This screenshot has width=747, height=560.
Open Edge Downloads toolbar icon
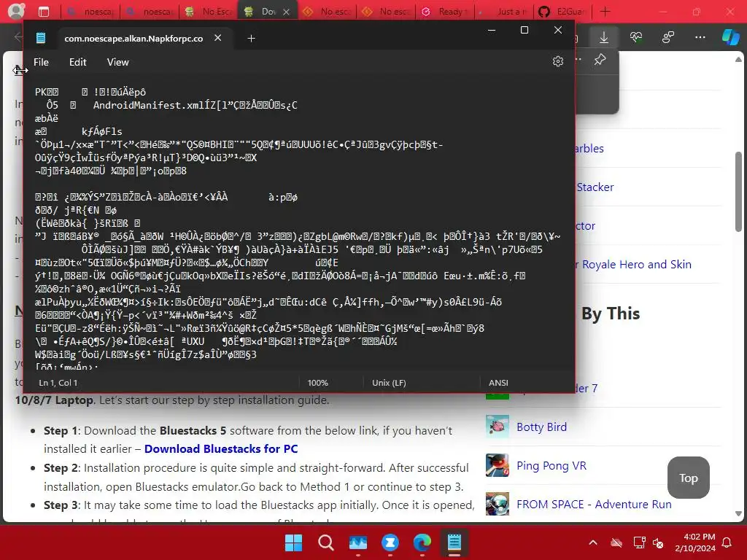603,37
